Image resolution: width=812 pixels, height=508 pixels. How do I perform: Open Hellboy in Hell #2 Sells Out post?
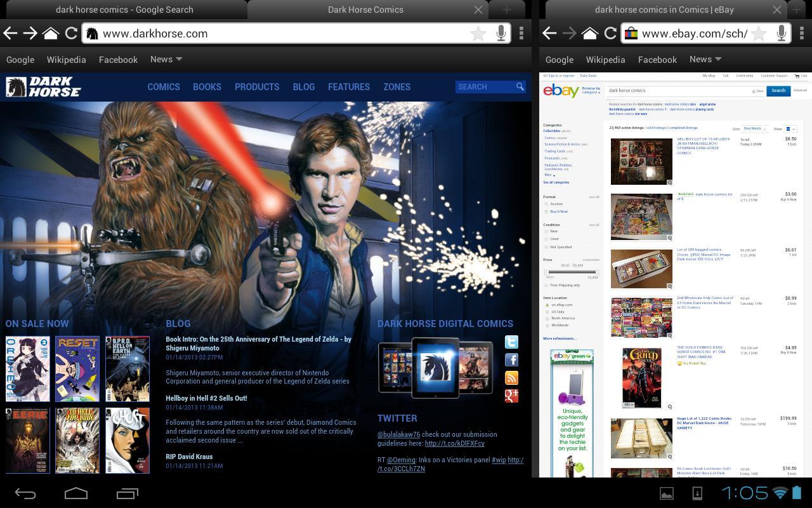(206, 398)
